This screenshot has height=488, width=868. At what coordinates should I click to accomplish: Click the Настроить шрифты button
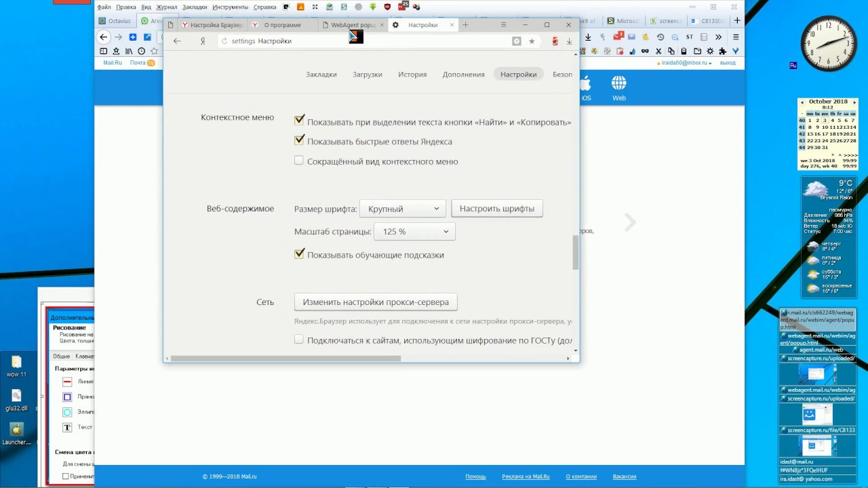tap(496, 208)
